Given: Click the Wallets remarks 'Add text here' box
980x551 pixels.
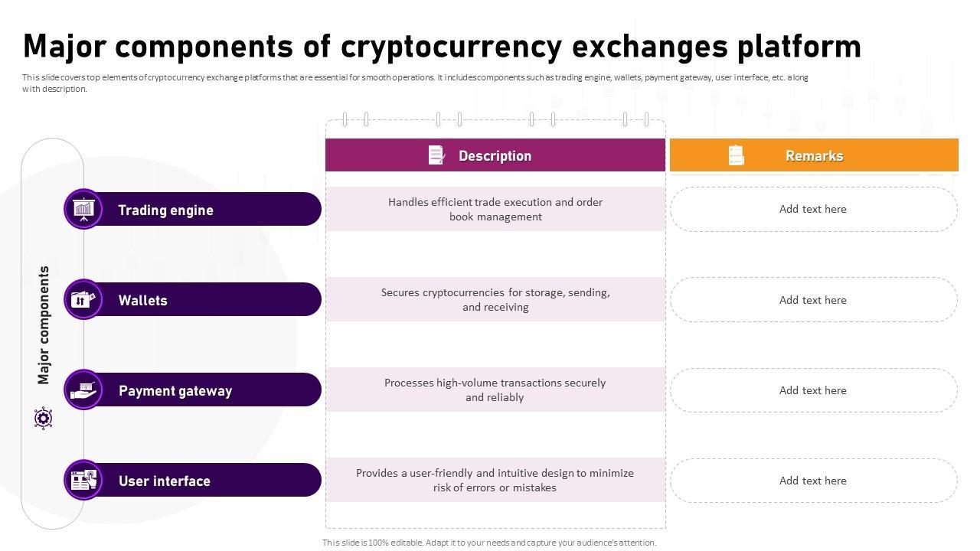Looking at the screenshot, I should [x=813, y=300].
